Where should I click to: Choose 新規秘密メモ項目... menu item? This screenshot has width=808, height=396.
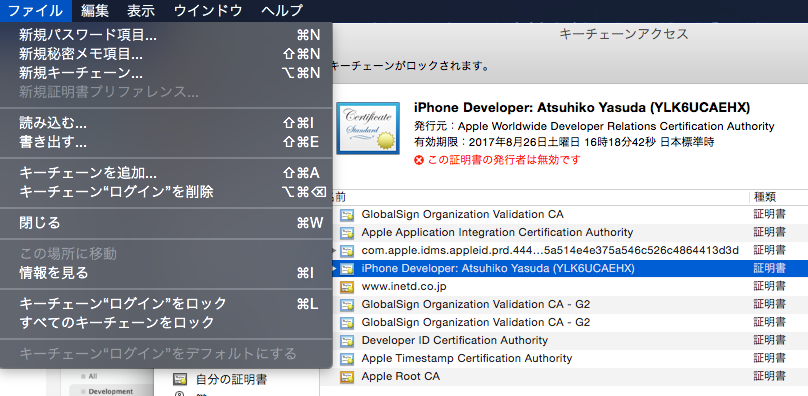click(x=166, y=54)
